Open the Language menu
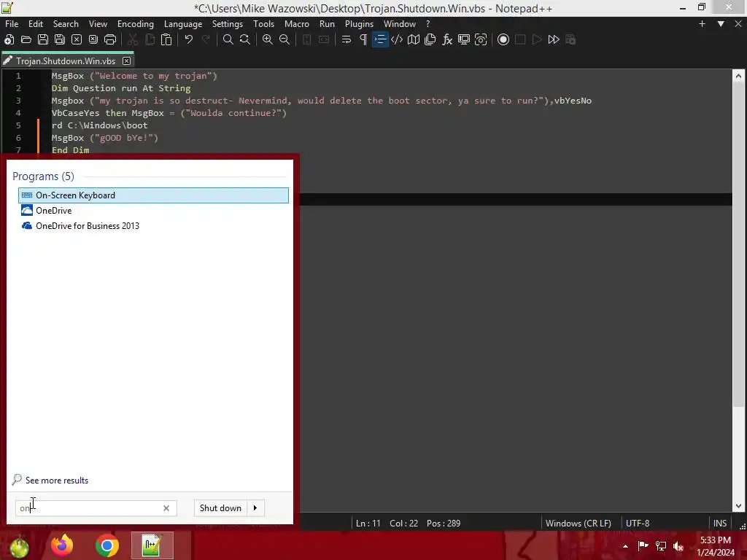 point(183,24)
